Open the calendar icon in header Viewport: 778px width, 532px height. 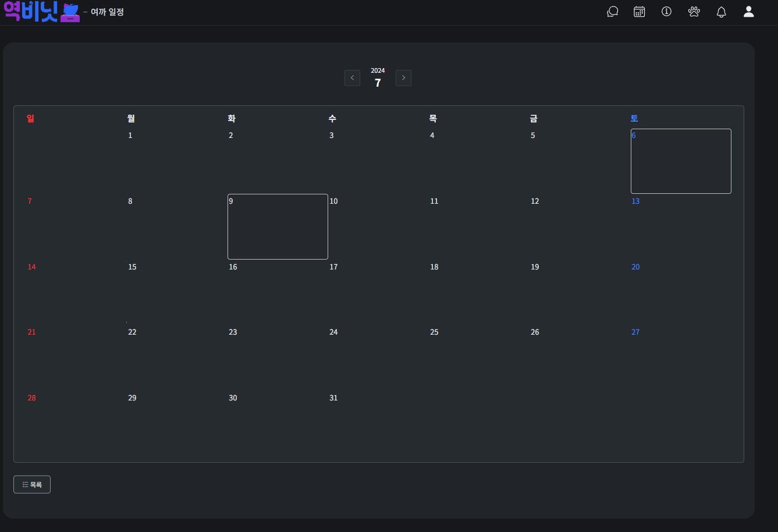[640, 12]
